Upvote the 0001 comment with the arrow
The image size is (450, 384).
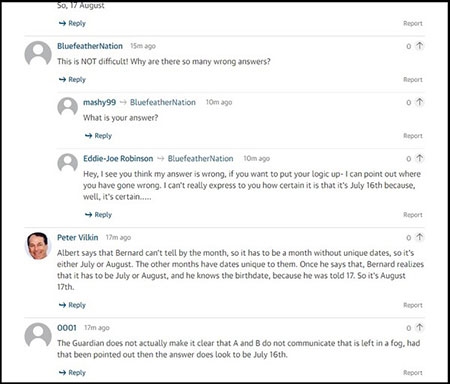pyautogui.click(x=419, y=327)
